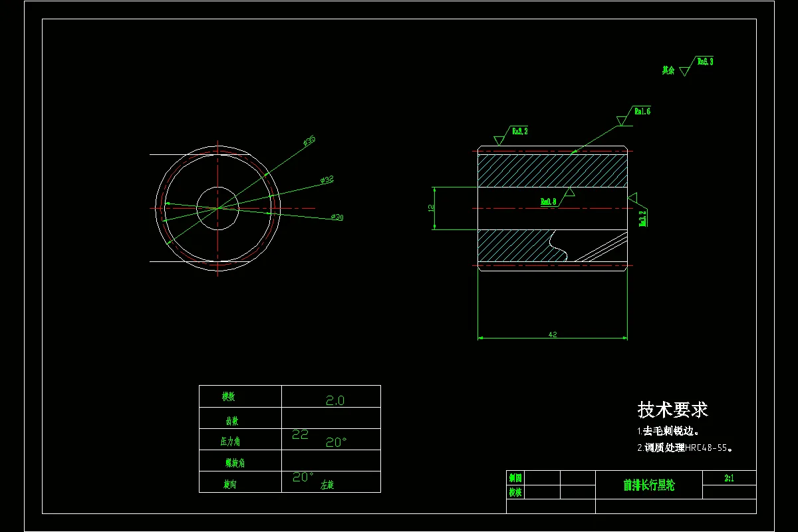Click the 左旋 hand-of-helix value
This screenshot has height=532, width=798.
click(x=327, y=485)
